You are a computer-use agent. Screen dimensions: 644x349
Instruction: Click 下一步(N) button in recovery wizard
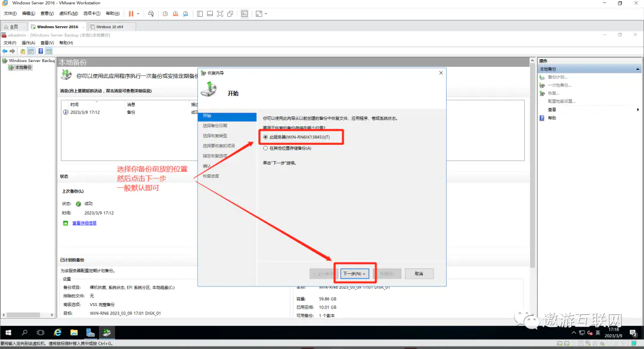tap(354, 273)
